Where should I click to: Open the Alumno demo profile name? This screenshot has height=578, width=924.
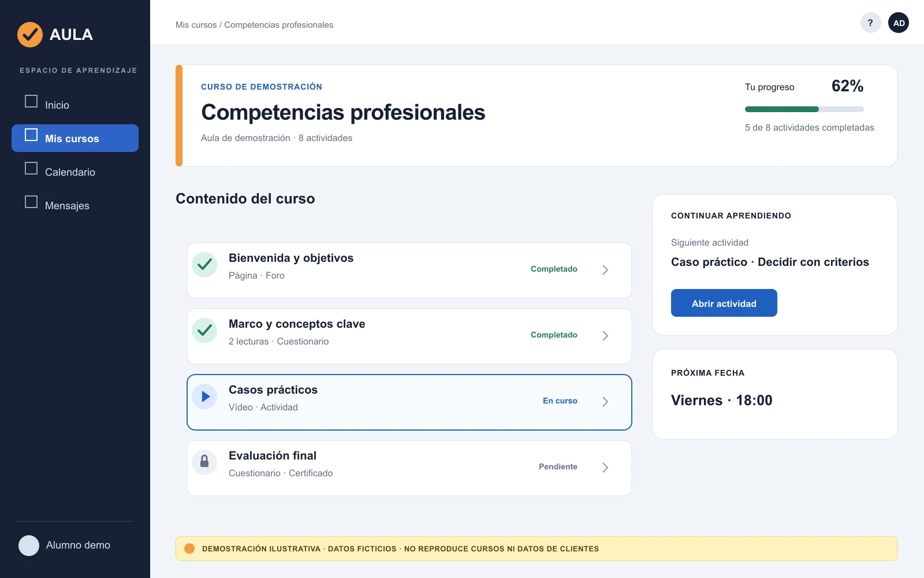tap(78, 545)
